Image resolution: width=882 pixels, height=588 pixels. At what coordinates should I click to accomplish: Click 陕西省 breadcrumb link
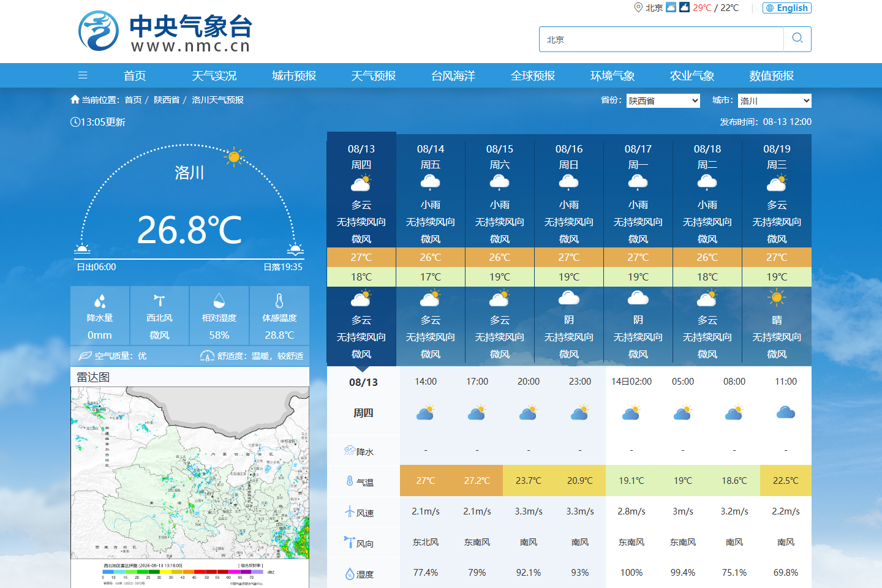pos(167,100)
